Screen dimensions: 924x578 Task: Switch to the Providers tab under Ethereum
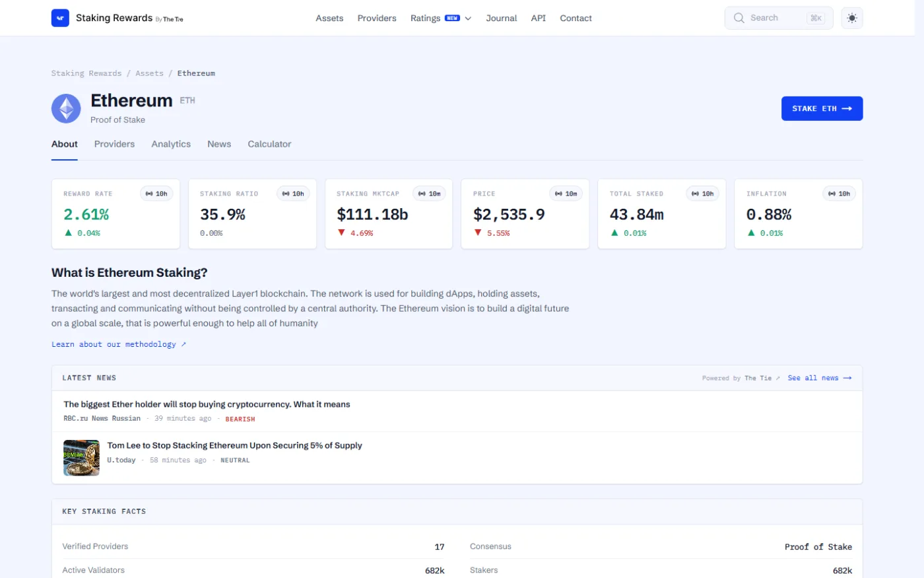[114, 144]
